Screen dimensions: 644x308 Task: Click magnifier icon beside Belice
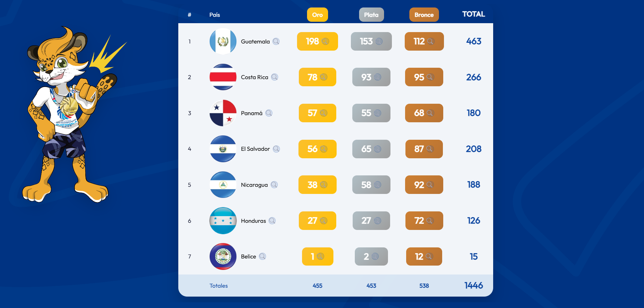(262, 256)
